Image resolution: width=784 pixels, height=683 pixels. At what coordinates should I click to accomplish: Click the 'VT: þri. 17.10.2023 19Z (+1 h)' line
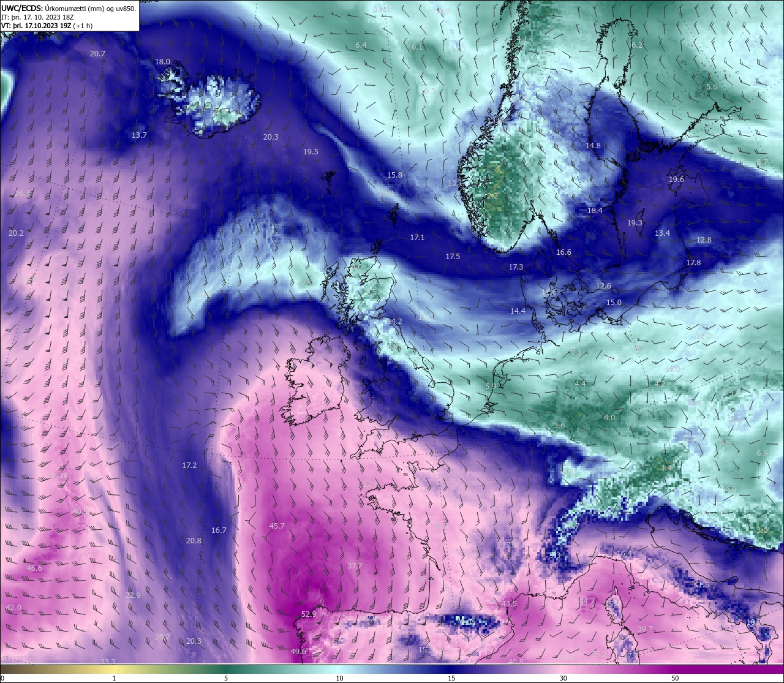tap(47, 26)
